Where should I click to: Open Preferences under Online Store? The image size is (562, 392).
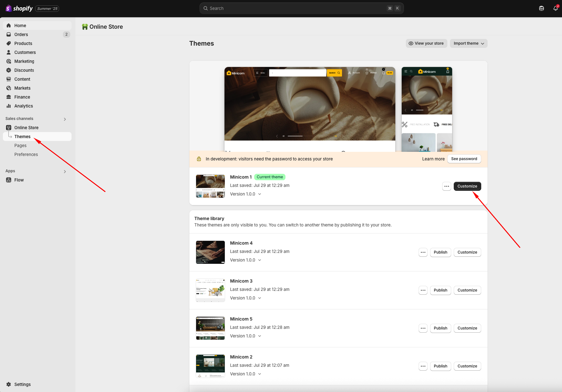[26, 154]
